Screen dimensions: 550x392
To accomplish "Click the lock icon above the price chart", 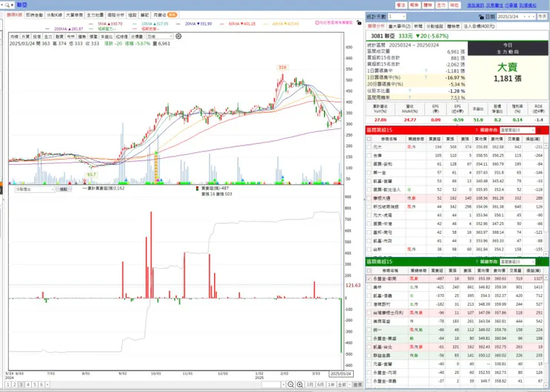I will [x=359, y=22].
